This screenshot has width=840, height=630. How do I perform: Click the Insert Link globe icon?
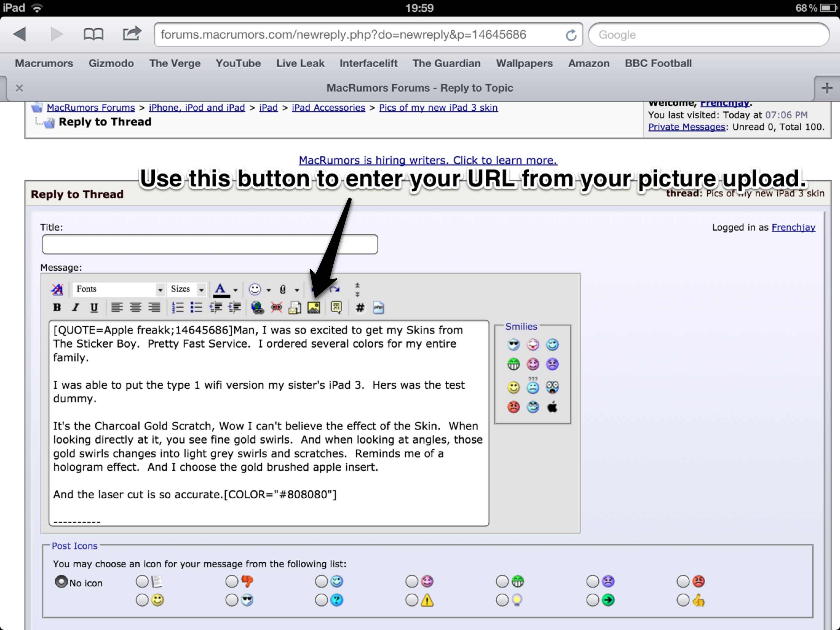[x=257, y=307]
